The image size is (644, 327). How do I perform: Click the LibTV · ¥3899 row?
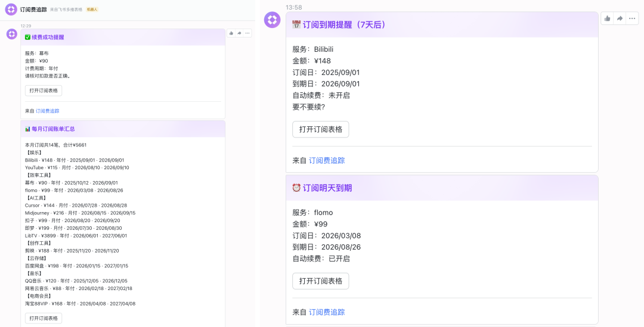click(76, 235)
